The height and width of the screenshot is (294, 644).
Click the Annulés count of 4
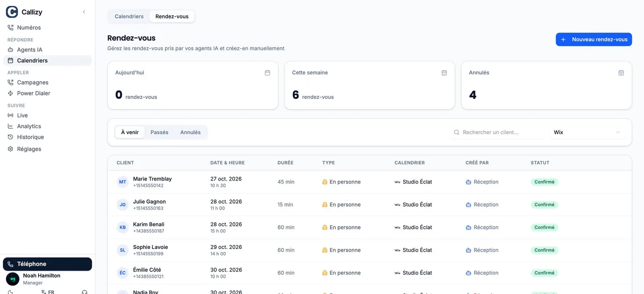tap(473, 95)
